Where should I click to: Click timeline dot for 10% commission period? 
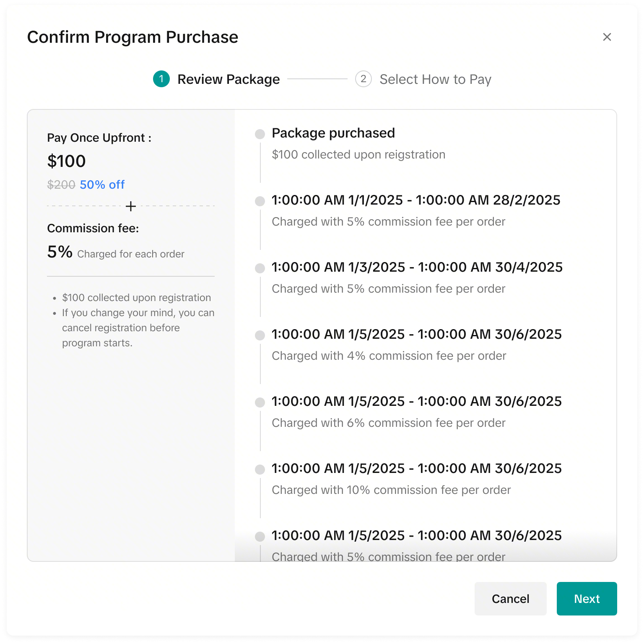pyautogui.click(x=260, y=470)
